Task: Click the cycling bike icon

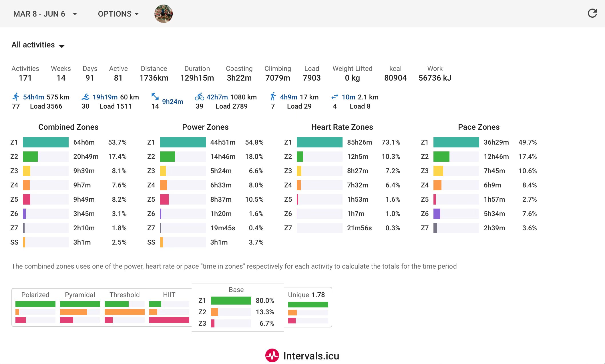Action: pyautogui.click(x=199, y=97)
